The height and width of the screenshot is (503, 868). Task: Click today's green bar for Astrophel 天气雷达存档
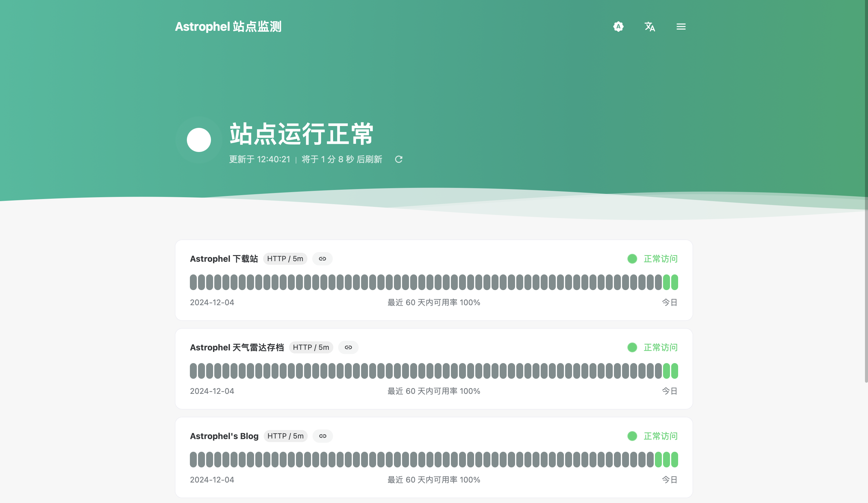coord(675,371)
